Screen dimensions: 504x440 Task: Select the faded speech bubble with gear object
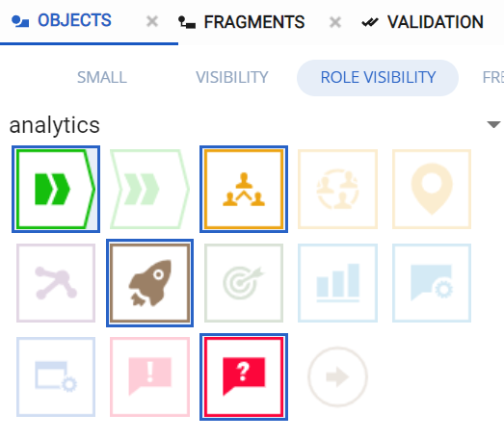[432, 283]
